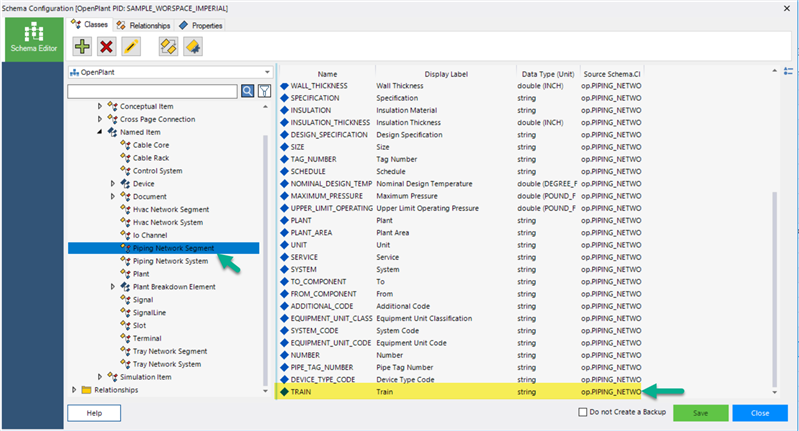Switch to the Classes tab
Screen dimensions: 799x431
89,24
